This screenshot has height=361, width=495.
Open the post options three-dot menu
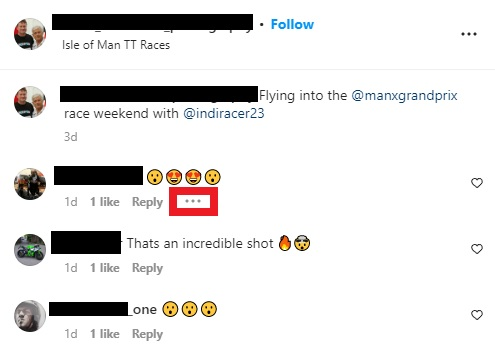(x=469, y=34)
